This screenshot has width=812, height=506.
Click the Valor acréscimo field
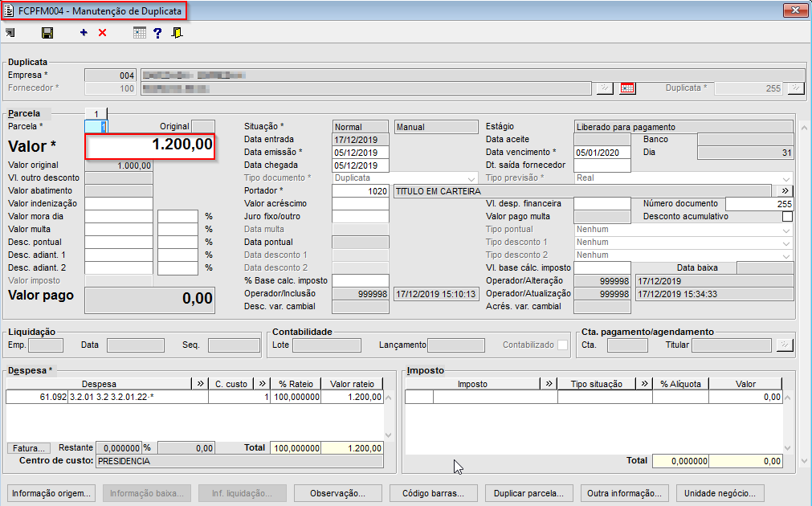pos(361,203)
